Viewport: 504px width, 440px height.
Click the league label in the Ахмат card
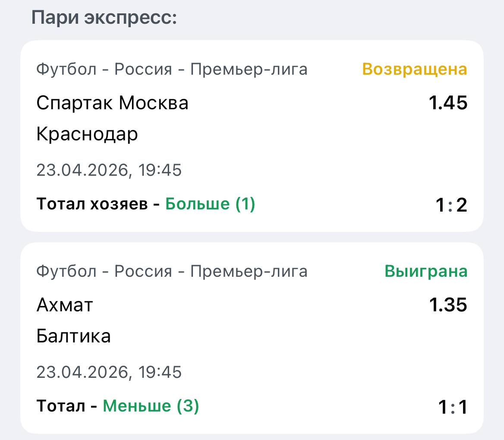(x=172, y=271)
